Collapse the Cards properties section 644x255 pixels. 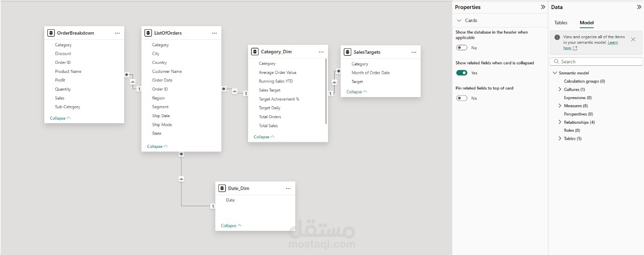click(459, 21)
